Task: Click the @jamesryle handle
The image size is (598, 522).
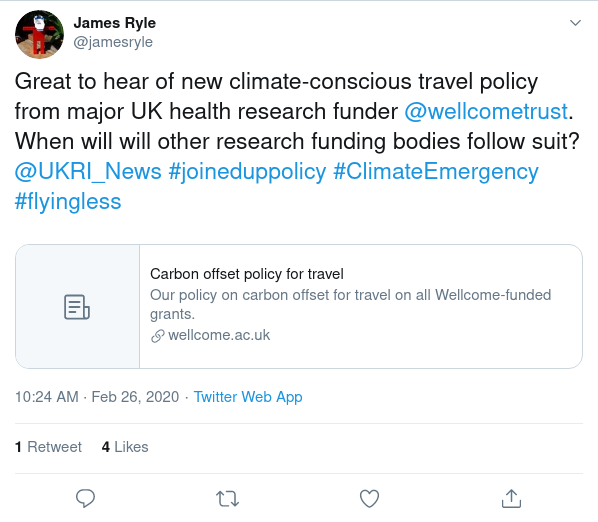Action: coord(113,42)
